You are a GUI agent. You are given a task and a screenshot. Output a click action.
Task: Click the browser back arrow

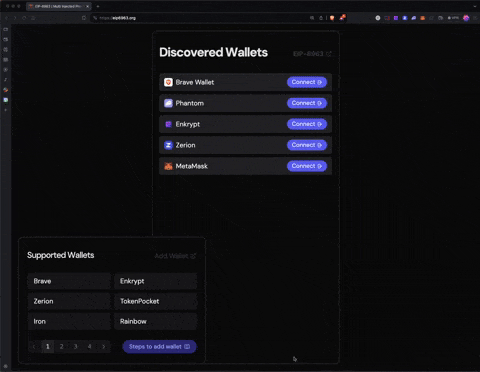tap(6, 18)
